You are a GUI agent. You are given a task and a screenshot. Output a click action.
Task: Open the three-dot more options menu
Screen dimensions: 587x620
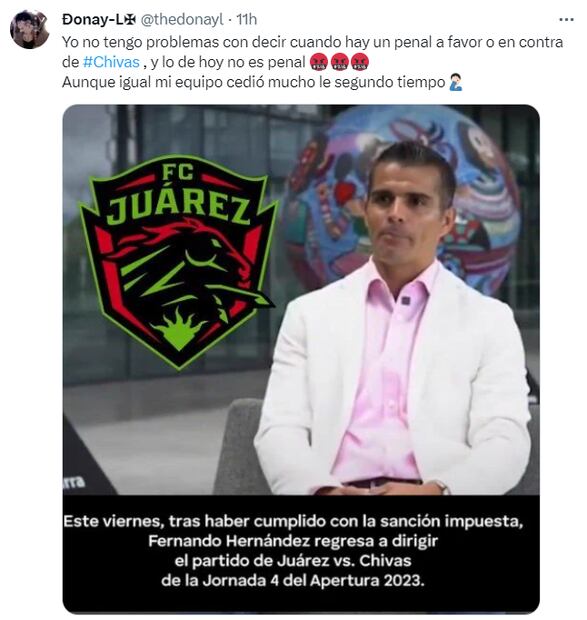[566, 19]
